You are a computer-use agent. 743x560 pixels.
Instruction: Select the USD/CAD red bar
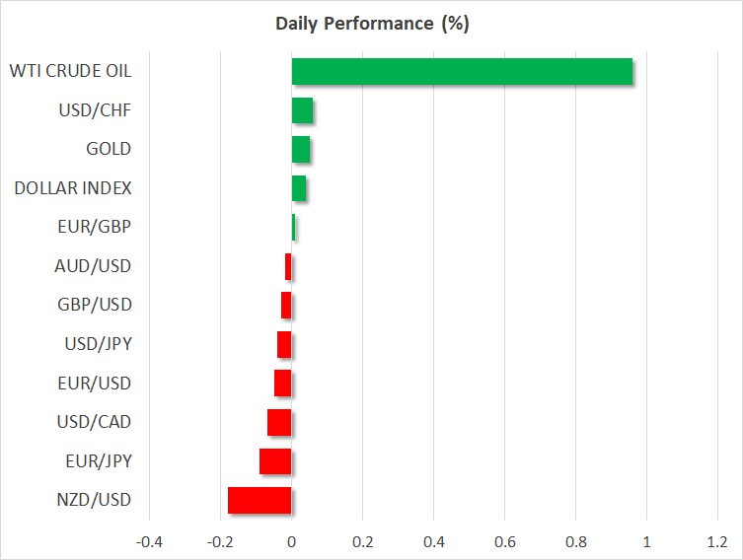[279, 422]
